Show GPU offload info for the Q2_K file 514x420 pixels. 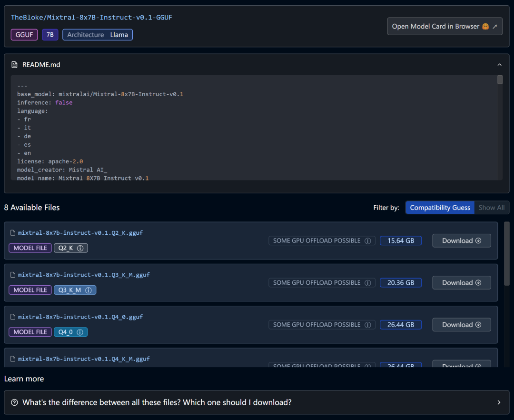pyautogui.click(x=368, y=241)
